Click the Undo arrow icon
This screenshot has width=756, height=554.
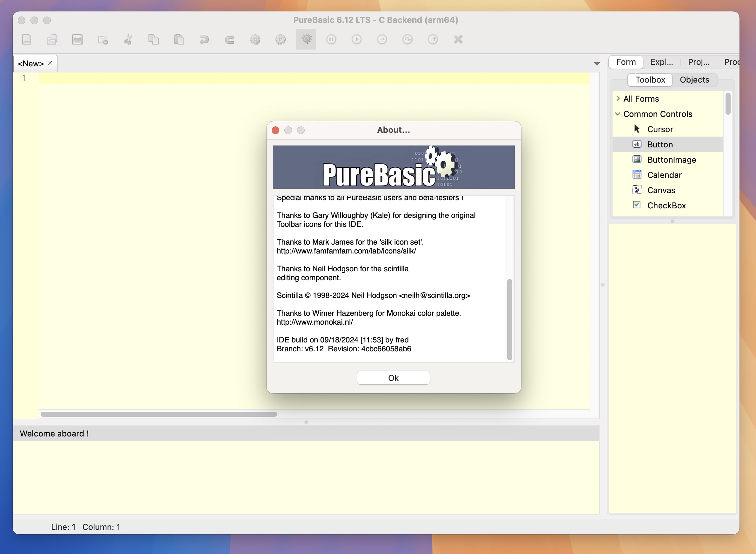point(204,40)
